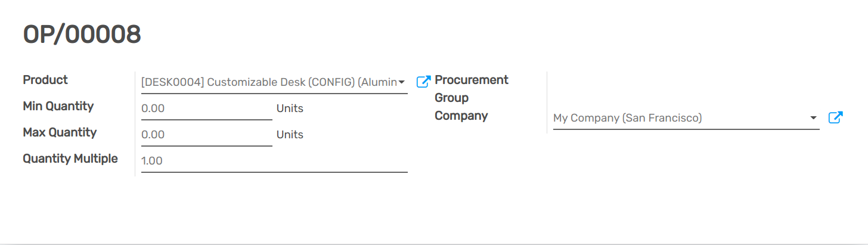This screenshot has width=868, height=245.
Task: Click the Procurement Group label
Action: click(471, 88)
